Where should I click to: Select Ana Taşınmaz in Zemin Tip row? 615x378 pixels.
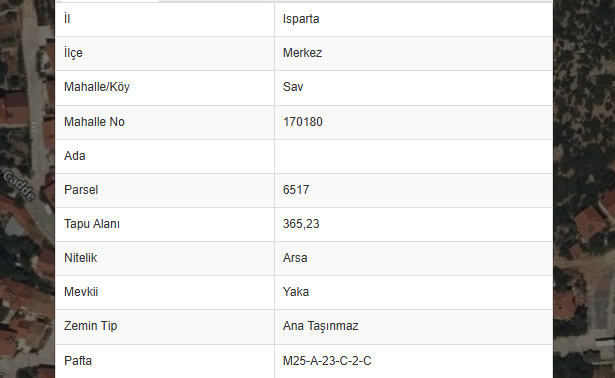[320, 326]
